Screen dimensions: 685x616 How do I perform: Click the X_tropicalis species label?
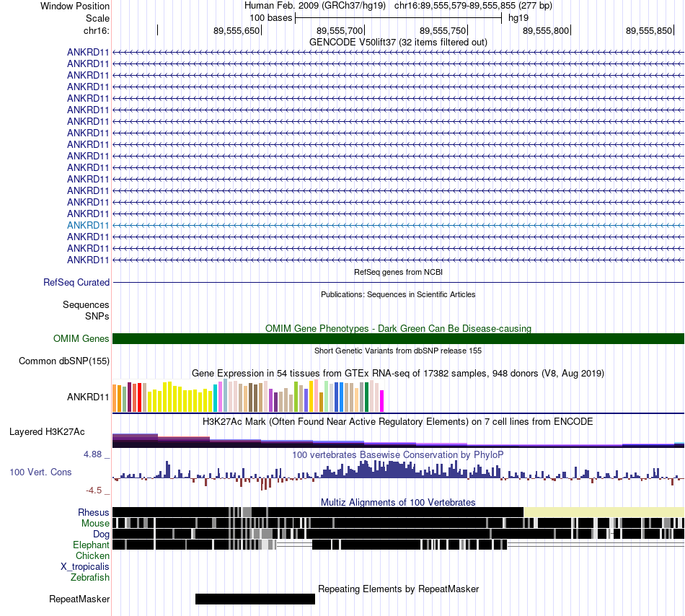coord(85,567)
